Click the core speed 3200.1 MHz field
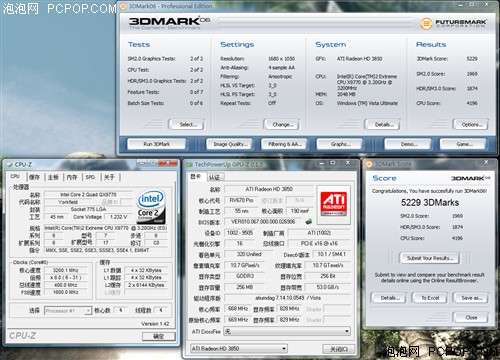Viewport: 500px width, 360px height. click(x=65, y=270)
